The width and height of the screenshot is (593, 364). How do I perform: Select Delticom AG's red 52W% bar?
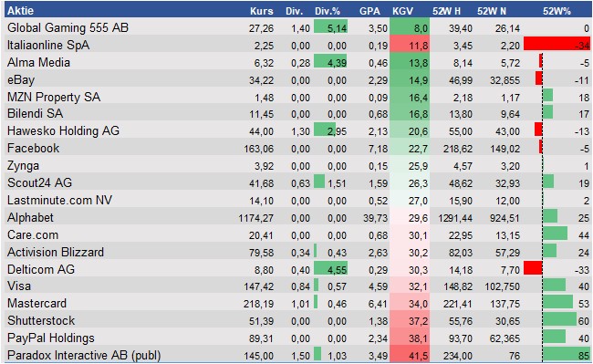tap(533, 268)
